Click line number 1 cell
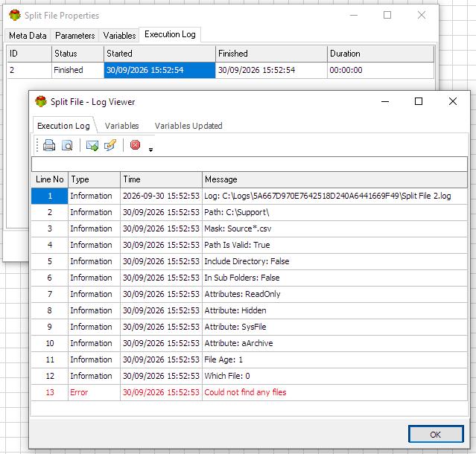This screenshot has width=476, height=454. click(49, 196)
